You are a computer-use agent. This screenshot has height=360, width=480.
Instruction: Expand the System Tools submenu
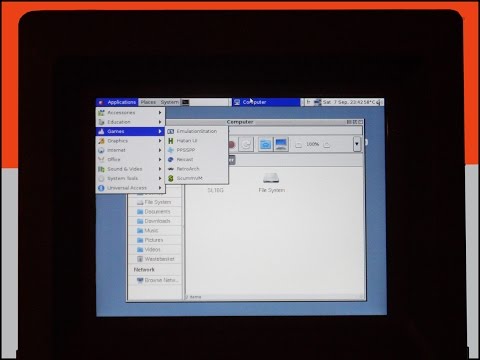point(130,178)
